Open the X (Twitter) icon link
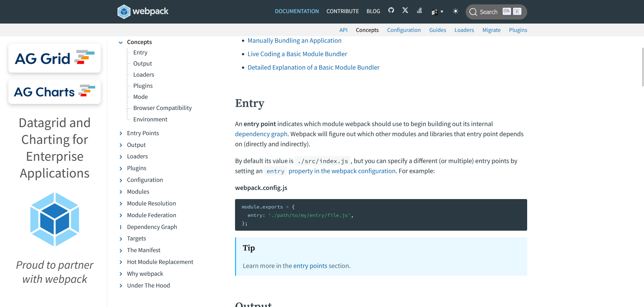 click(x=405, y=10)
